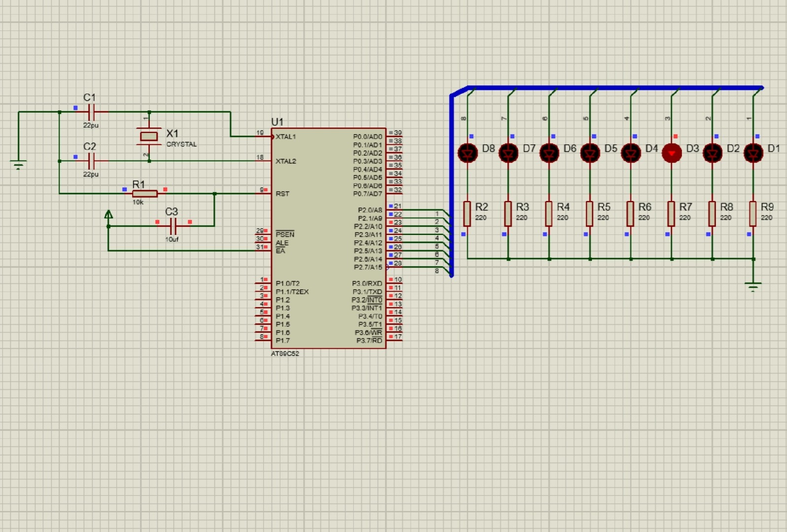The height and width of the screenshot is (532, 787).
Task: Click the 22pu value under C2
Action: tap(91, 174)
